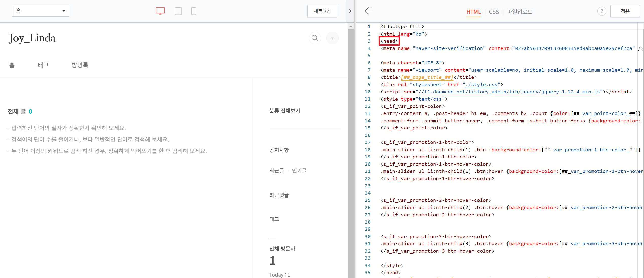Open the 홈 page selector dropdown

[x=41, y=11]
